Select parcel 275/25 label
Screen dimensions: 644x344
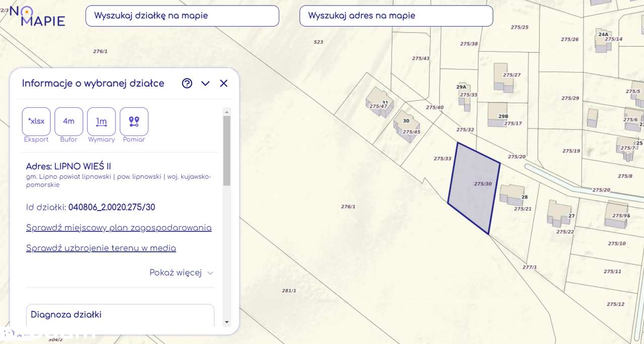click(x=519, y=27)
